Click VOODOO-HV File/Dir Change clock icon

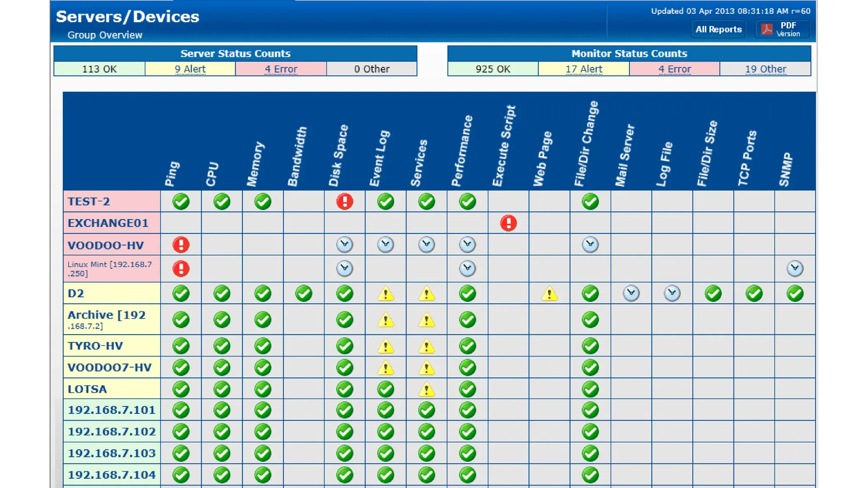click(x=590, y=244)
